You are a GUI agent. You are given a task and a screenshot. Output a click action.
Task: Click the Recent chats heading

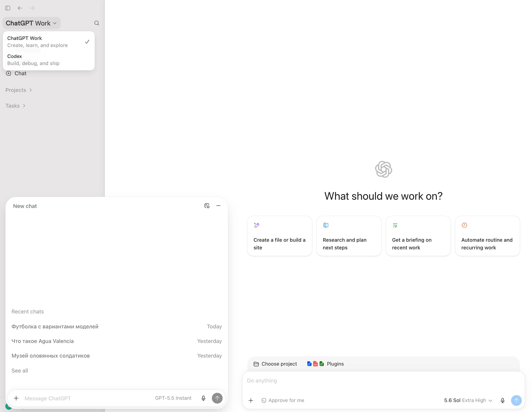27,311
